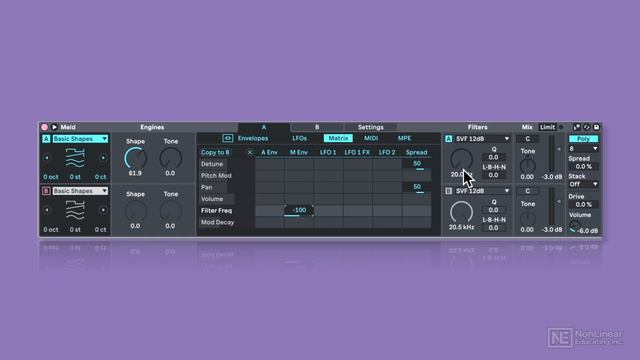The image size is (640, 360).
Task: Open the Settings tab
Action: point(371,127)
